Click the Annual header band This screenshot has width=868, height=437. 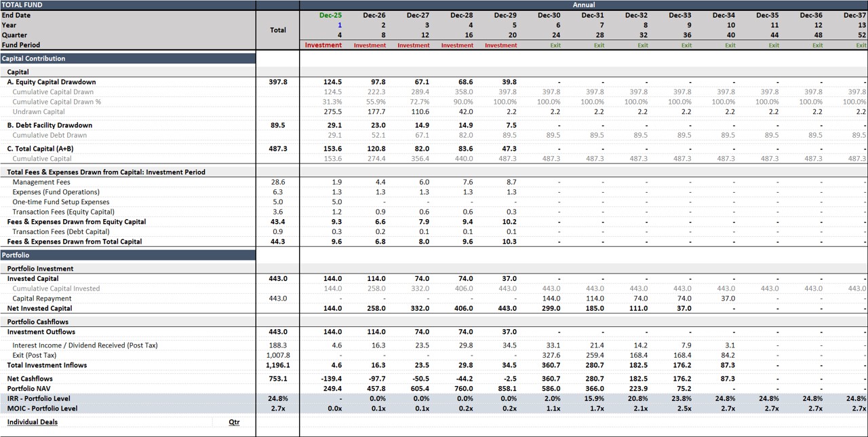click(x=584, y=5)
